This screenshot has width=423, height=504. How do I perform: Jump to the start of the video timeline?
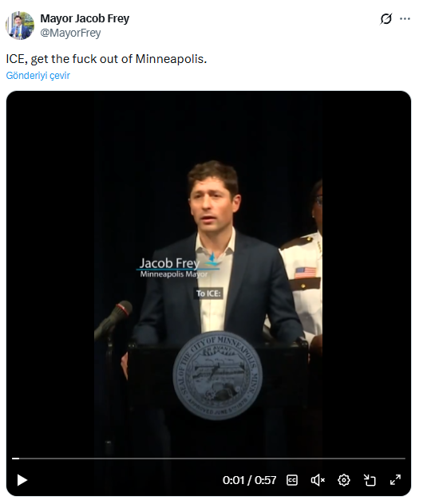pyautogui.click(x=13, y=459)
